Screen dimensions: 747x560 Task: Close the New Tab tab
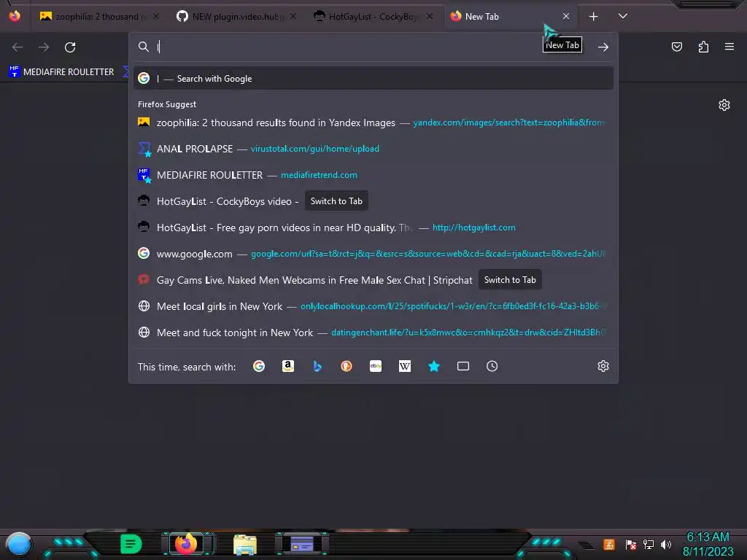click(x=566, y=16)
